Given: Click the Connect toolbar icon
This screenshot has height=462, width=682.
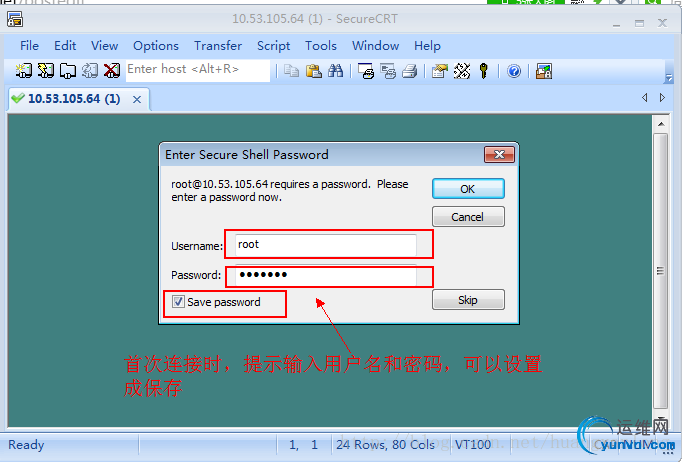Looking at the screenshot, I should tap(23, 70).
